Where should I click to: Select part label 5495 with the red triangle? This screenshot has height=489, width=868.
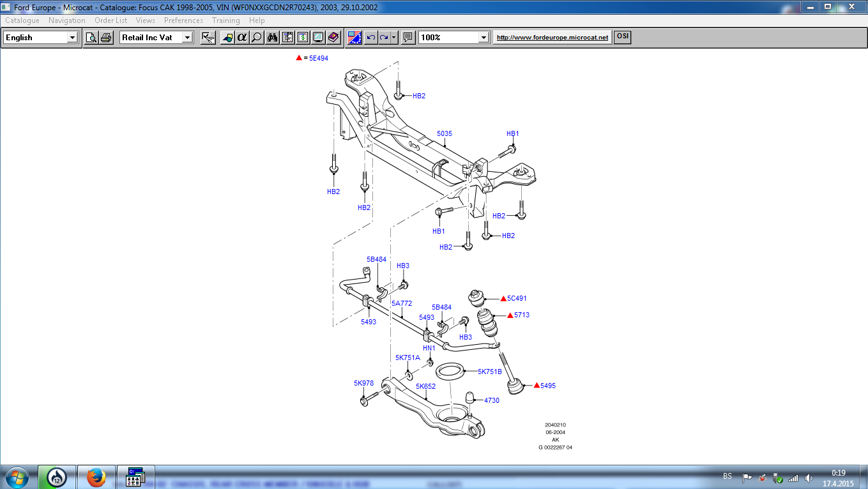click(548, 386)
